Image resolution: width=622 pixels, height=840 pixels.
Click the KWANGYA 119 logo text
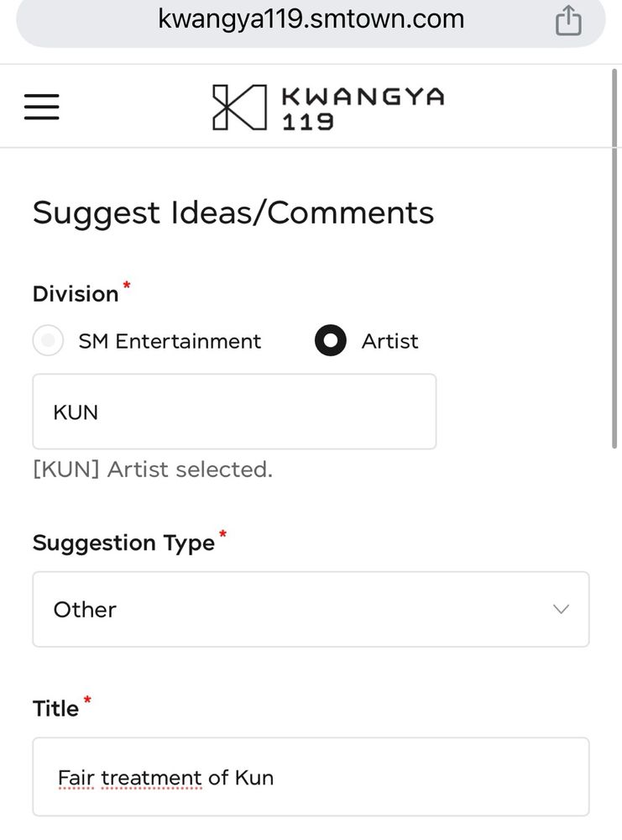pos(363,108)
